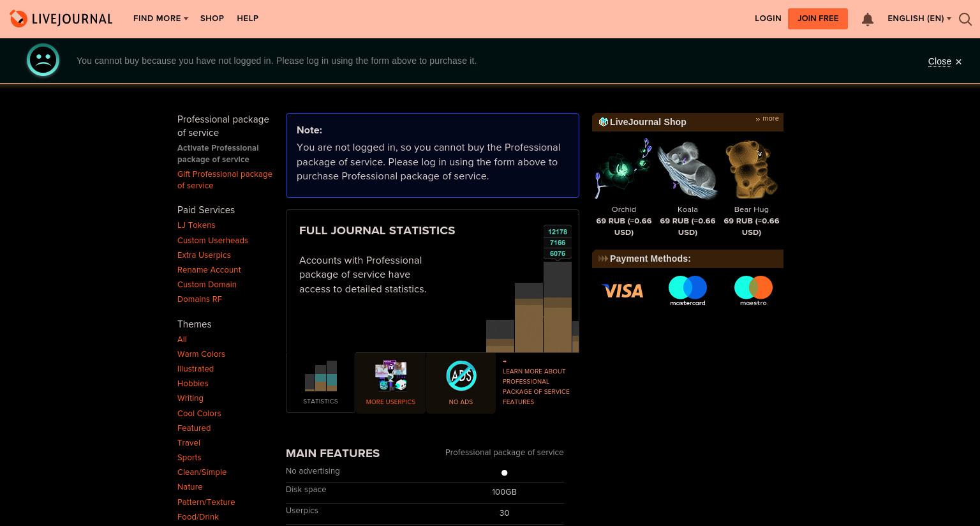
Task: Click the sad face notice icon
Action: (43, 60)
